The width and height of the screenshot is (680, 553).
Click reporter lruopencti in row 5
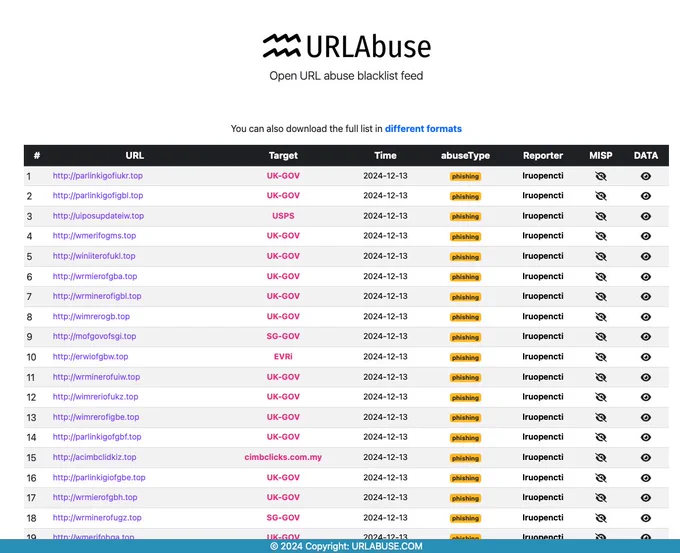point(543,256)
